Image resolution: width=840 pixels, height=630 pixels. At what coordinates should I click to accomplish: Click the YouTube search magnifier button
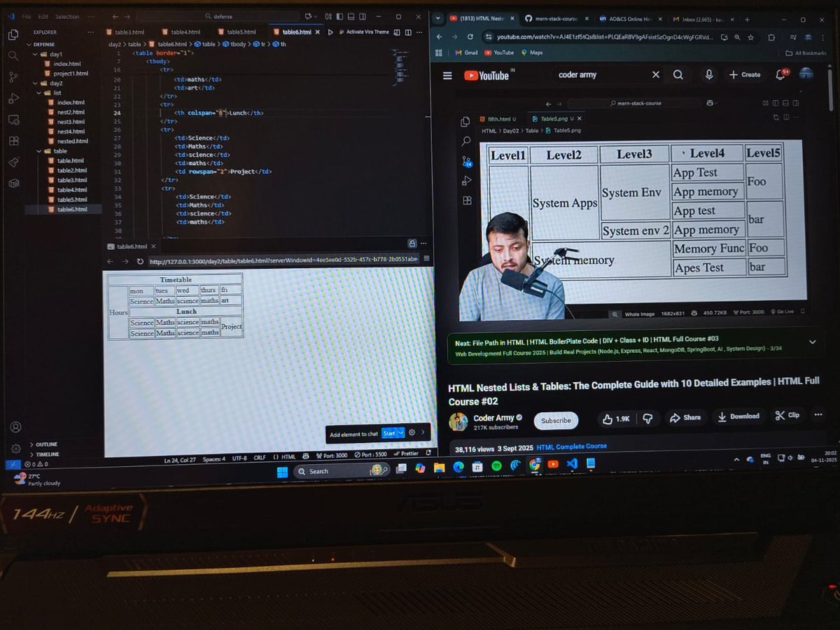coord(678,75)
